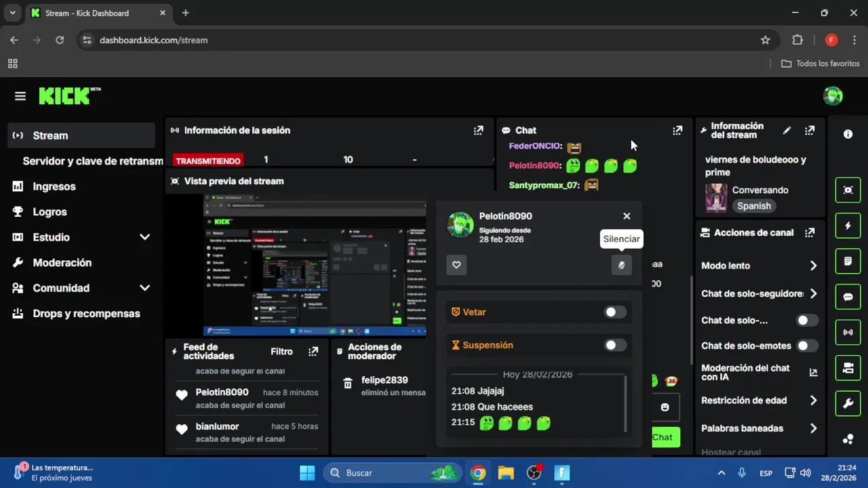This screenshot has width=868, height=488.
Task: Select Stream in the left sidebar
Action: (x=81, y=136)
